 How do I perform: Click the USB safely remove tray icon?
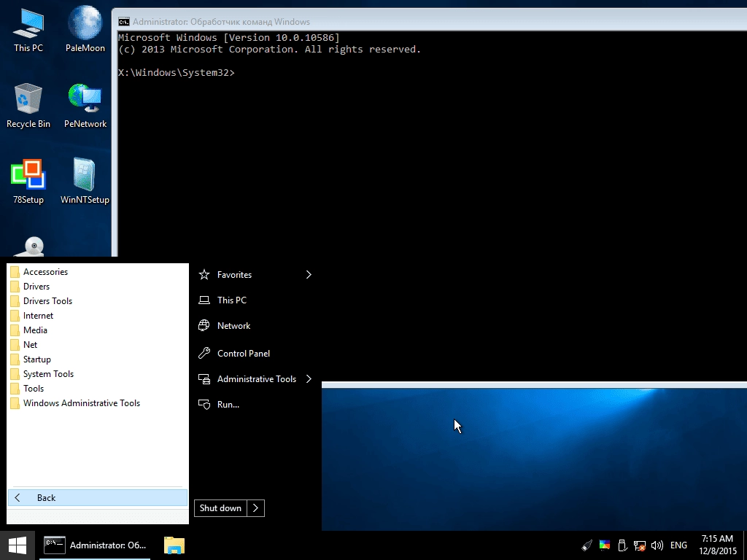point(622,545)
